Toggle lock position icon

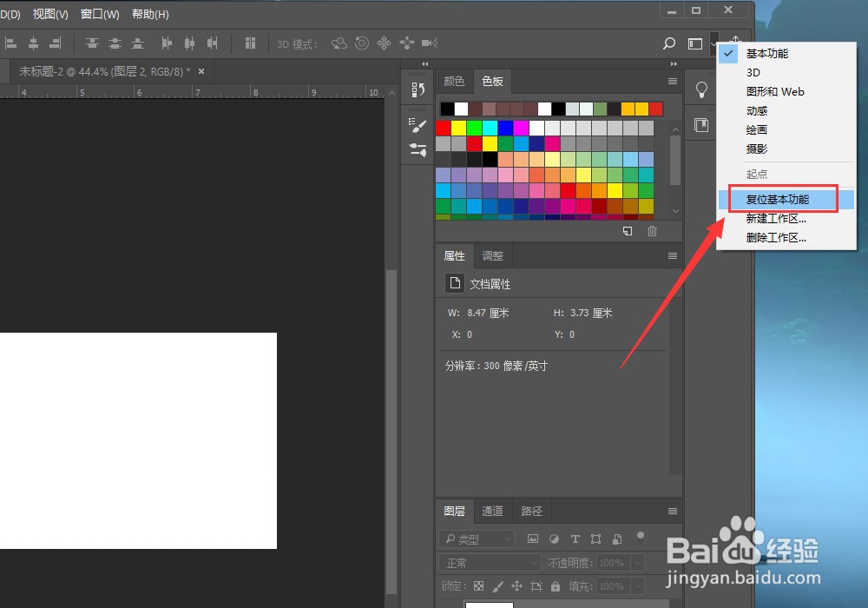pos(517,585)
